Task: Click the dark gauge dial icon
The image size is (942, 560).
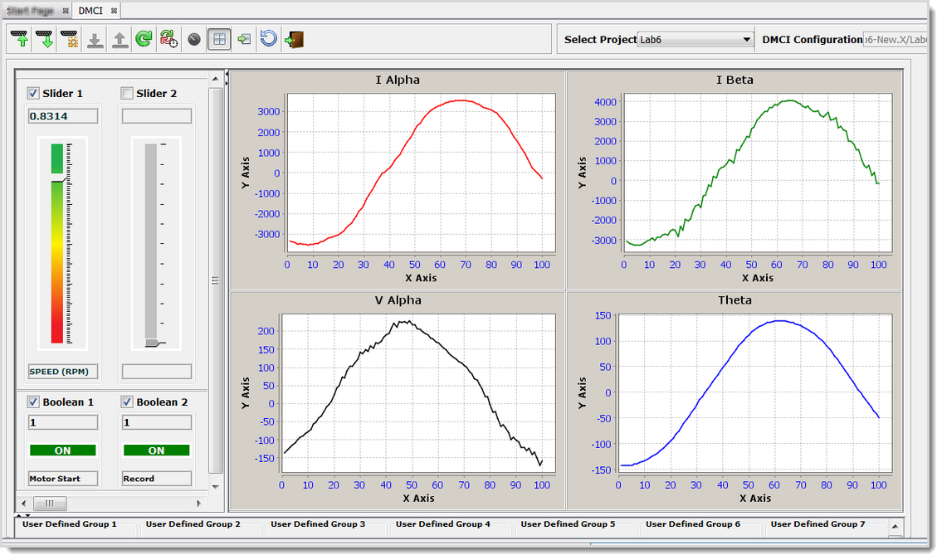Action: coord(194,39)
